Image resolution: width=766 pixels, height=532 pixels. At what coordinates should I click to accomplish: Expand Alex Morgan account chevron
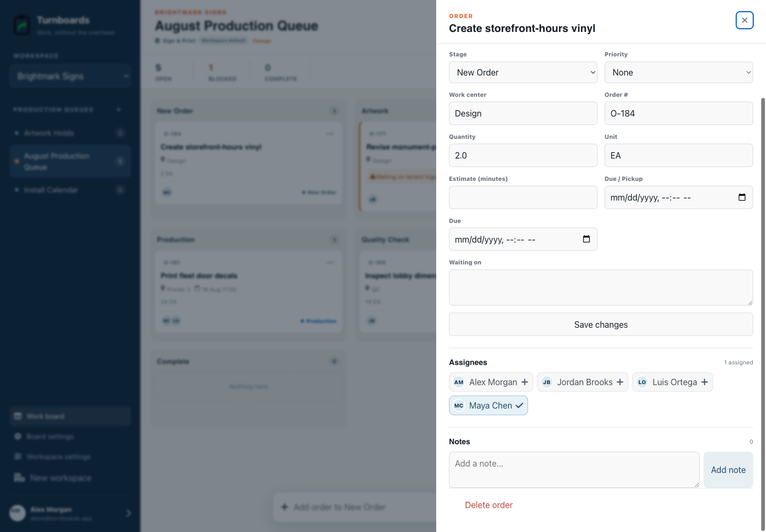tap(128, 513)
